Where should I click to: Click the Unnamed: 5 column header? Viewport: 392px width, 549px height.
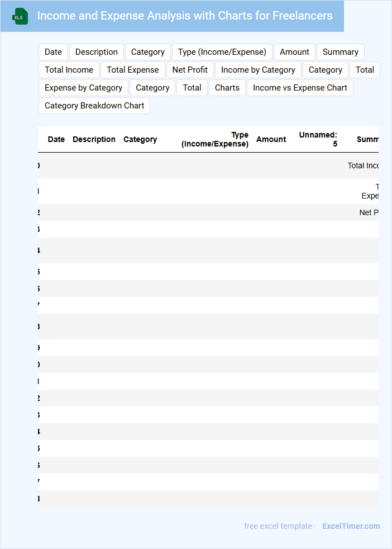[x=318, y=139]
